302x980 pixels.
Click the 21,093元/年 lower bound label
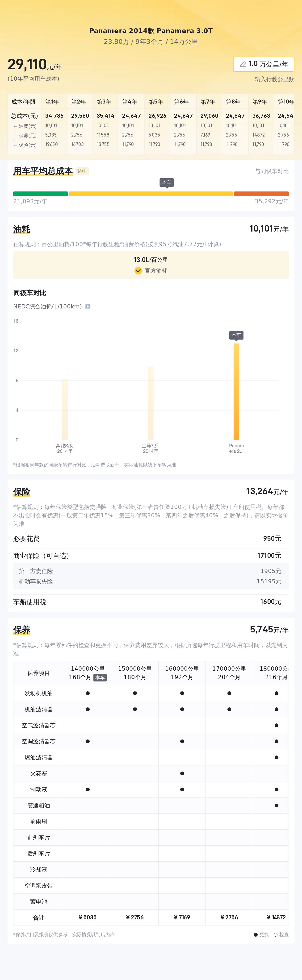(30, 201)
